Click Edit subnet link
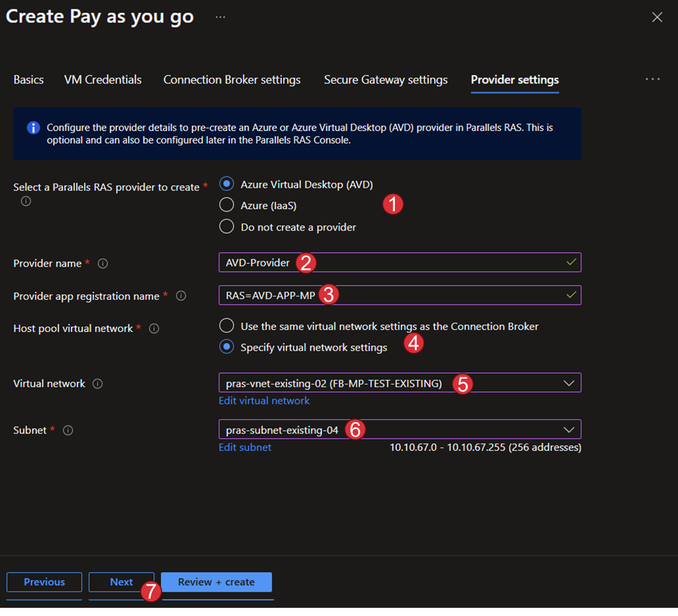The image size is (678, 616). coord(245,447)
